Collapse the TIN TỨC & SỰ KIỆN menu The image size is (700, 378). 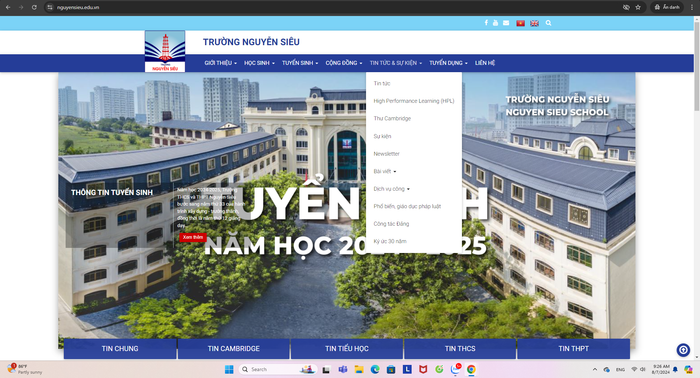click(396, 63)
